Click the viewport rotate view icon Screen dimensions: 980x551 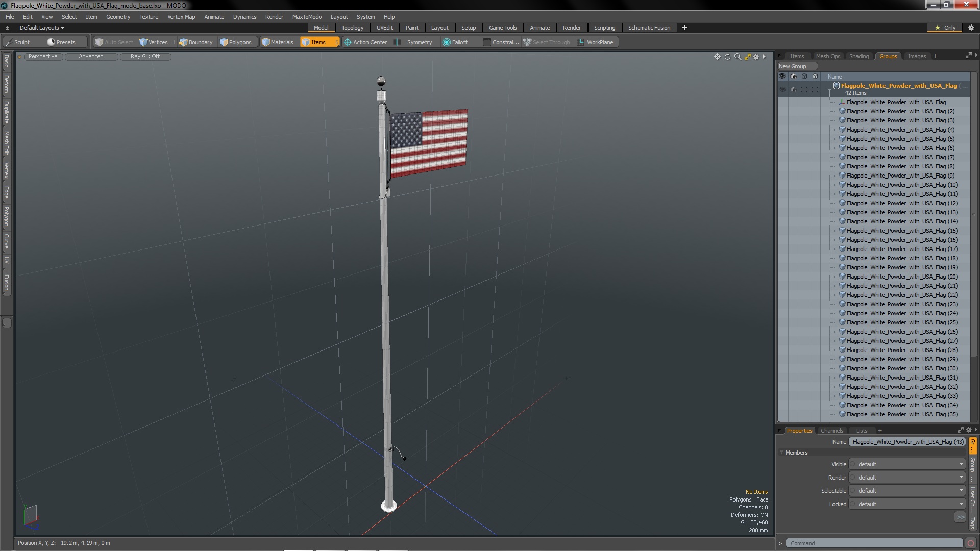(x=727, y=57)
